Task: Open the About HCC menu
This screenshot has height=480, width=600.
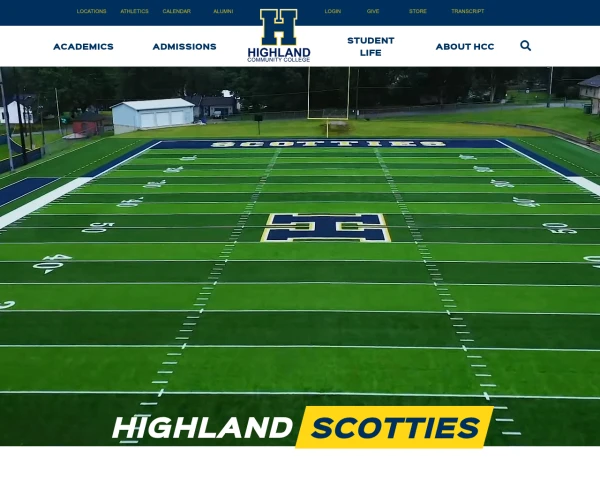Action: tap(465, 47)
